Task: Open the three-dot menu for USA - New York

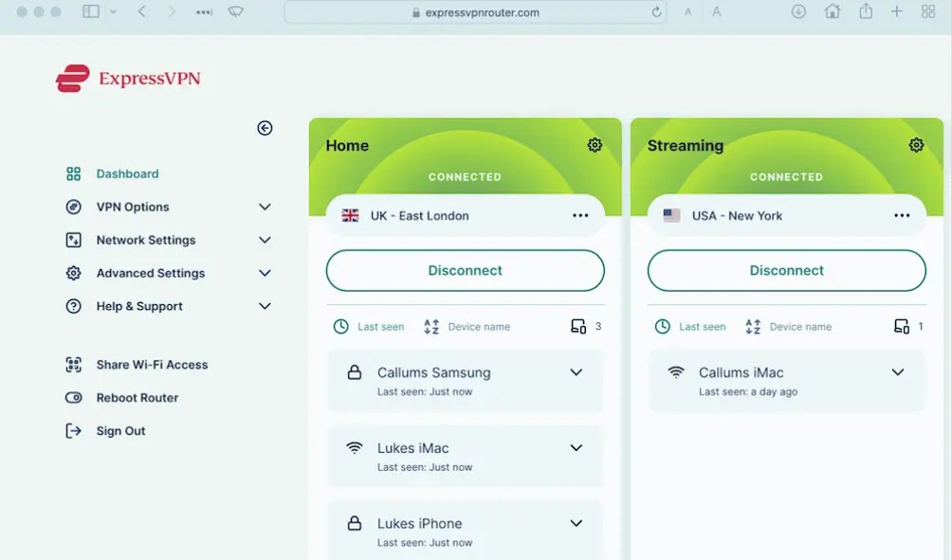Action: coord(902,215)
